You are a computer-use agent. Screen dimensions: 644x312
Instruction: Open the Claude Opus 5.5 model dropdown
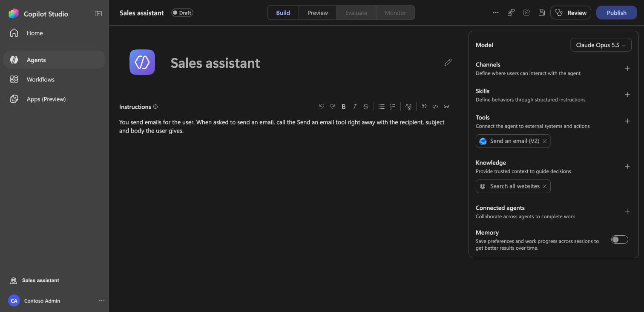[x=601, y=45]
